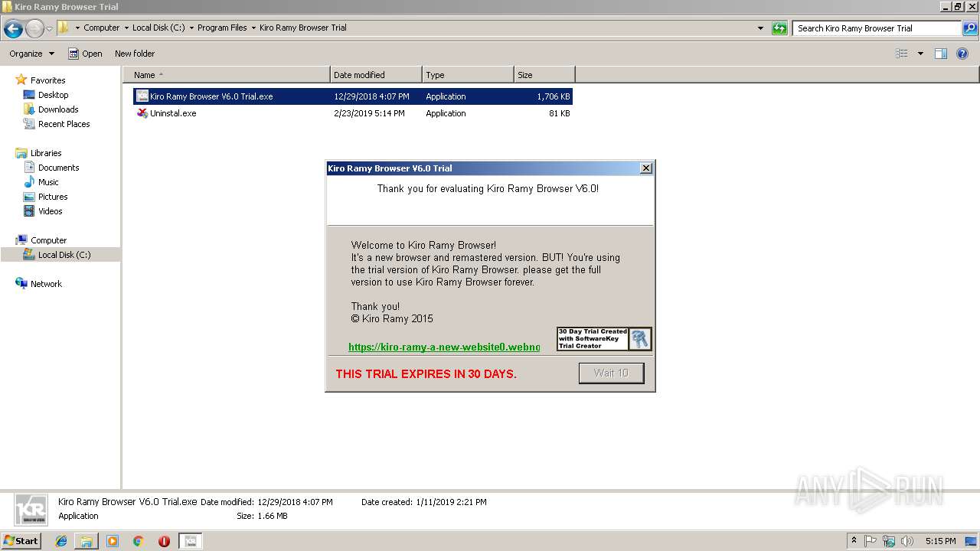The width and height of the screenshot is (980, 551).
Task: Click the Wait 10 button
Action: point(611,373)
